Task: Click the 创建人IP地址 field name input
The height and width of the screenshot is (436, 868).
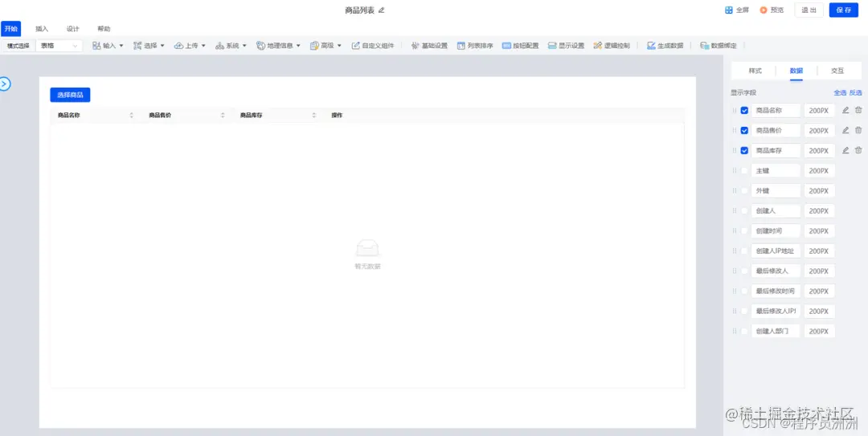Action: (x=776, y=251)
